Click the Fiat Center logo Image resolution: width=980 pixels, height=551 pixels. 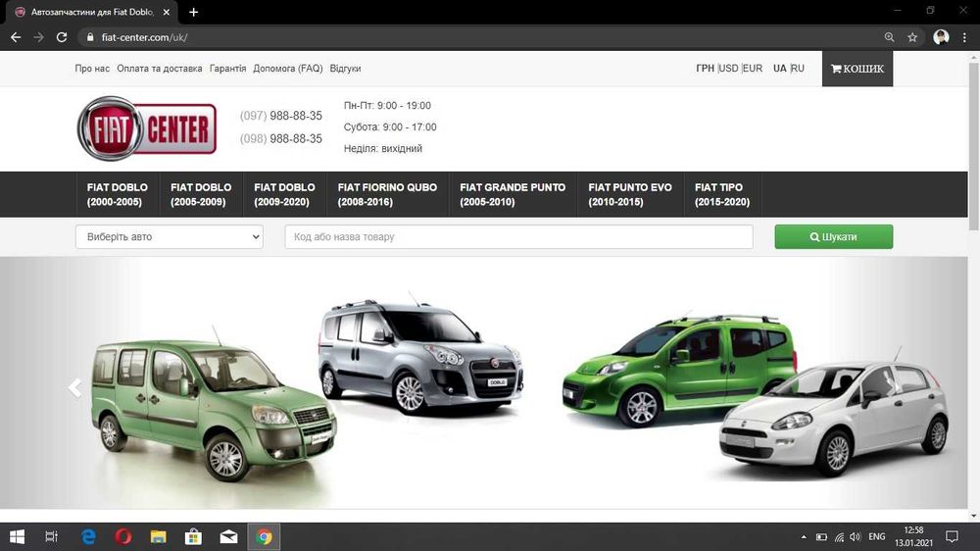[x=147, y=128]
